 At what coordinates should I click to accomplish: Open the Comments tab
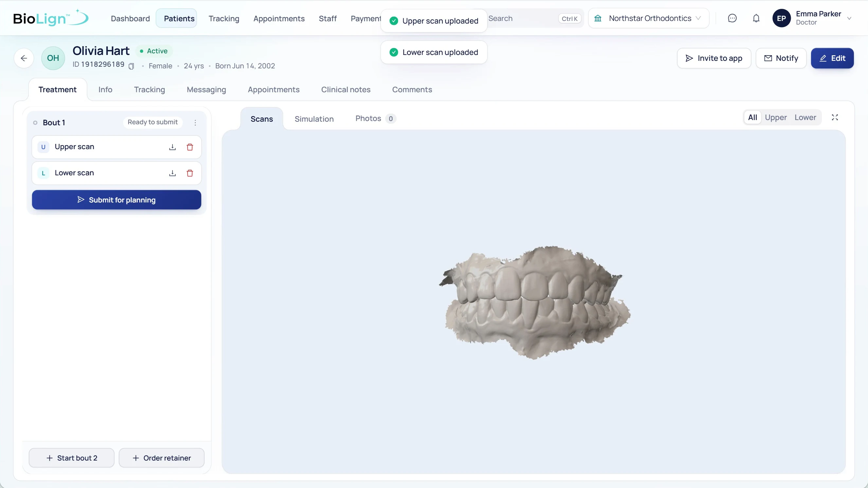tap(412, 90)
